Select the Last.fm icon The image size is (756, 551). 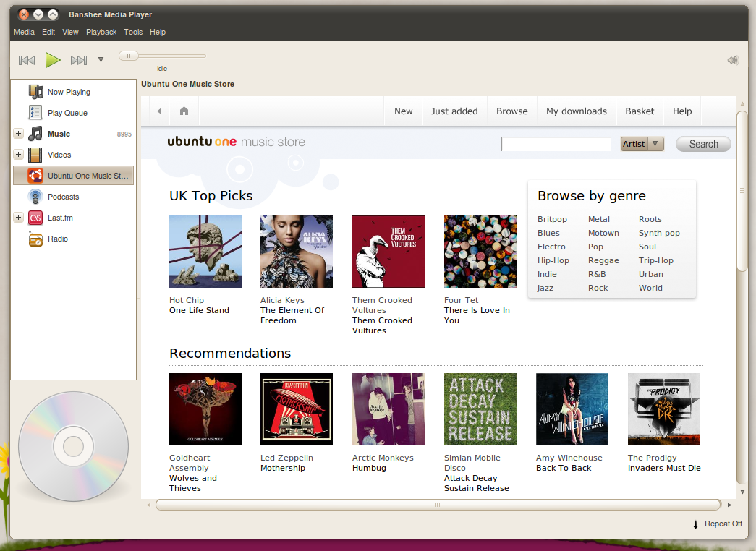click(x=35, y=218)
